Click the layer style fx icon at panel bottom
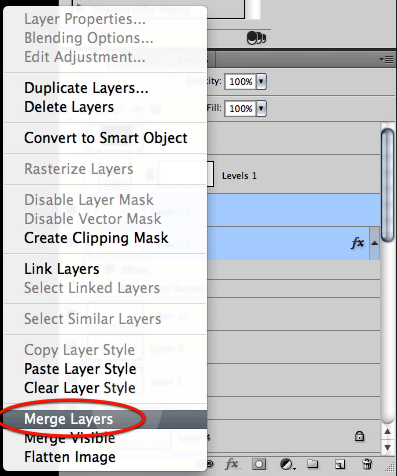397x476 pixels. pyautogui.click(x=232, y=464)
